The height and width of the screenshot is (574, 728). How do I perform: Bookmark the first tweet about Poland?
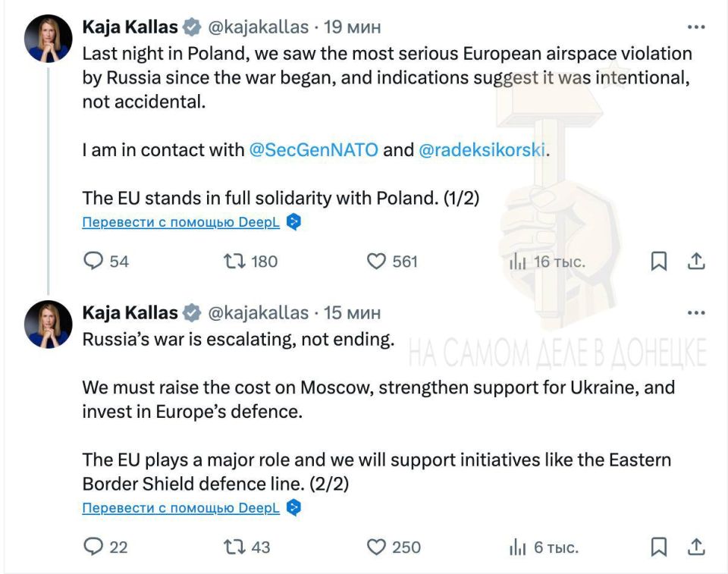(659, 262)
